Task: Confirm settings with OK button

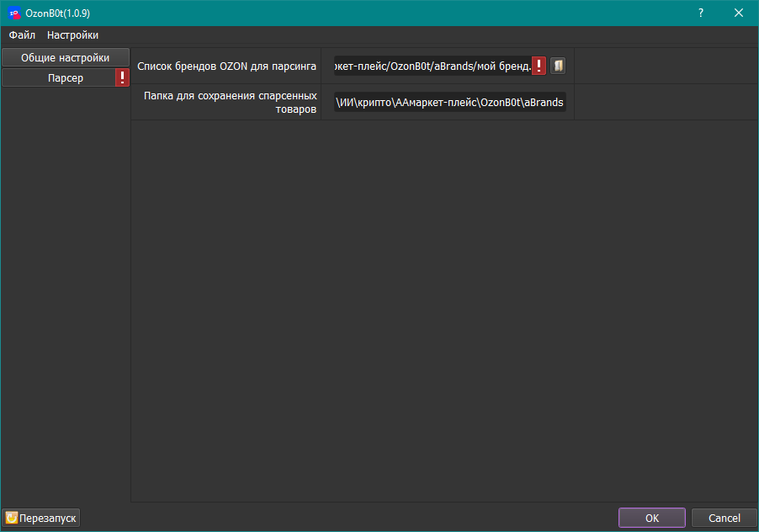Action: pos(652,518)
